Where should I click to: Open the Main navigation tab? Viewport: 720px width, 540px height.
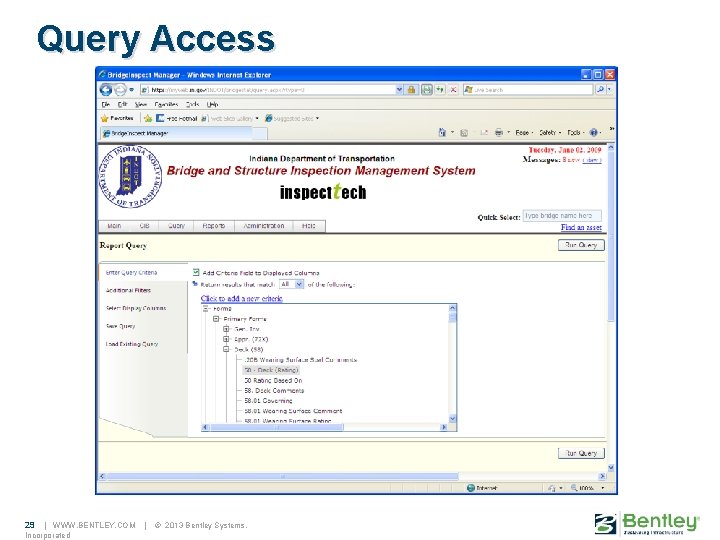(x=114, y=226)
